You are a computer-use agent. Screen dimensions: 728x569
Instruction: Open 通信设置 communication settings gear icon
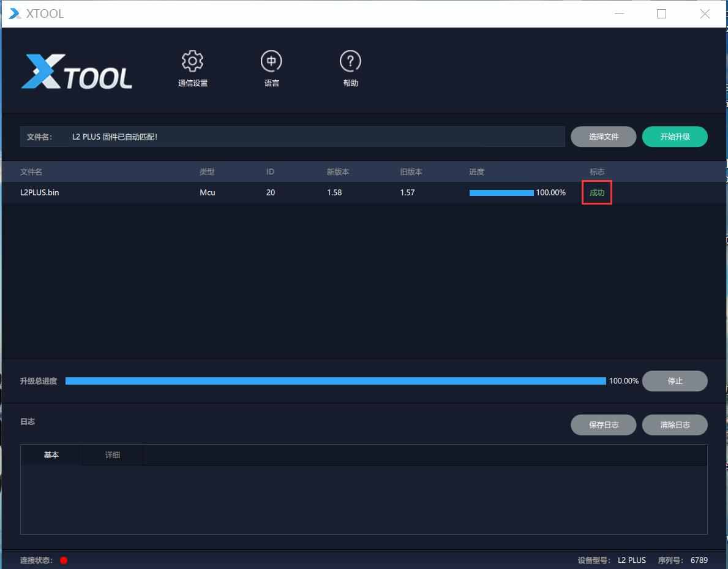pyautogui.click(x=192, y=61)
